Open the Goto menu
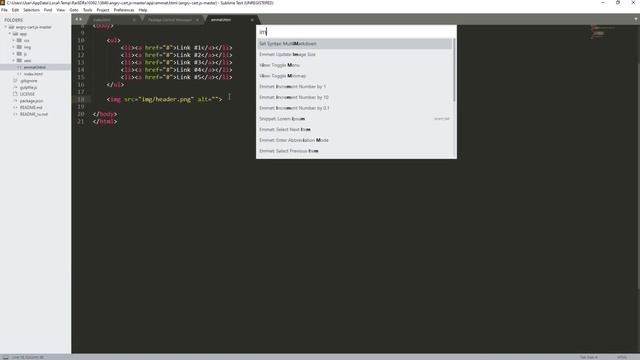 [x=74, y=10]
